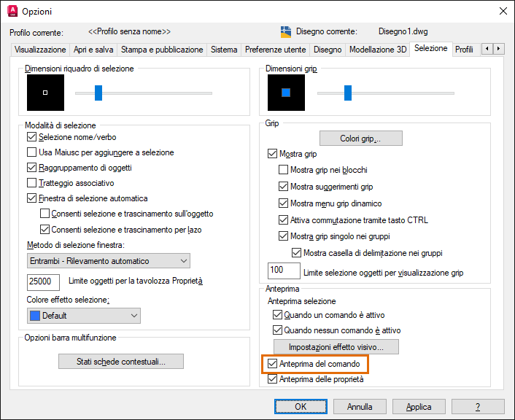Confirm with the OK button
Screen dimensions: 515x420
301,407
